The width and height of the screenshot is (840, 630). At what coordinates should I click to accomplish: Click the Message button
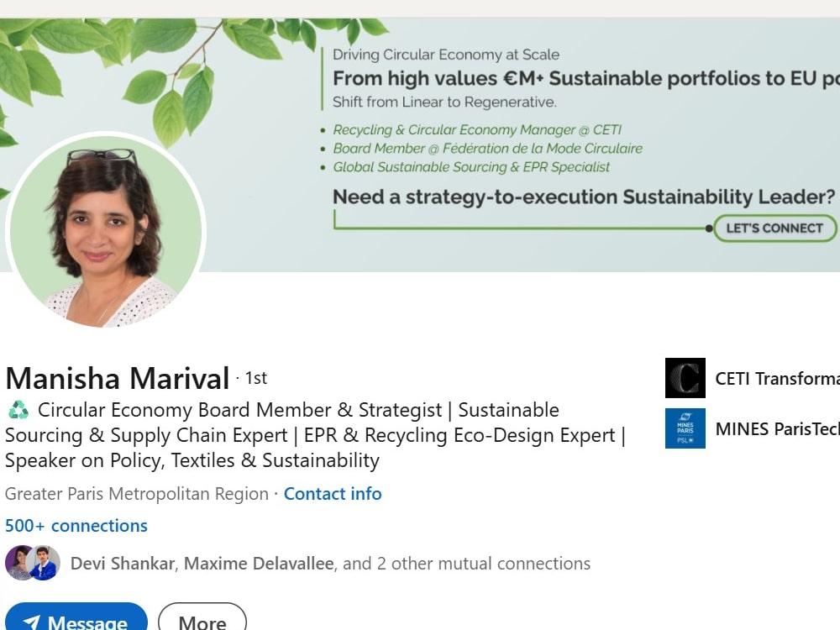pos(76,617)
